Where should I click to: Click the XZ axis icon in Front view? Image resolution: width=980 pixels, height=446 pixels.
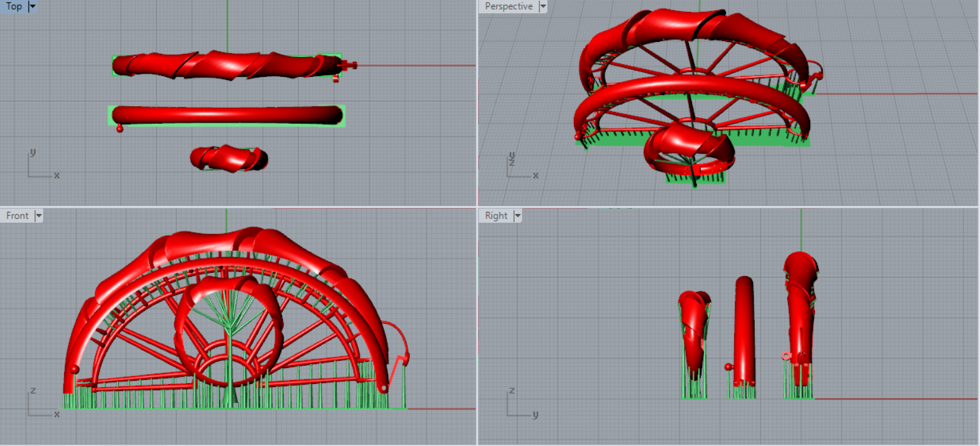point(41,404)
